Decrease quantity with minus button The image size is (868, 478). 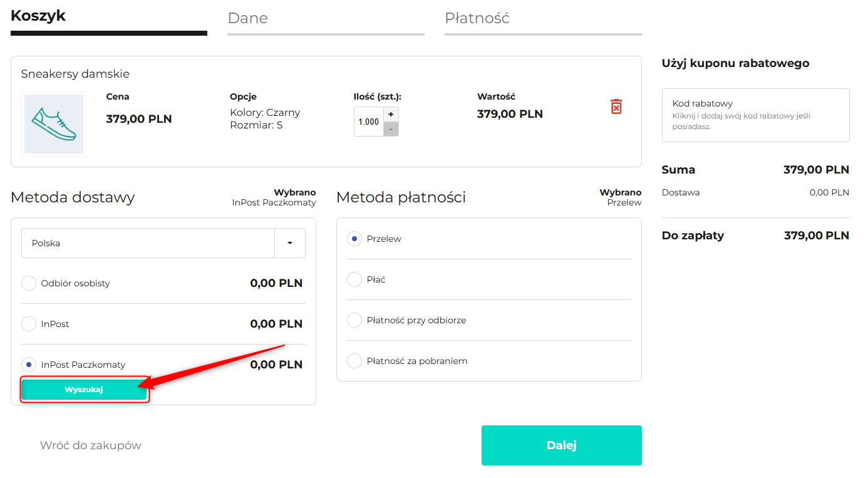[x=391, y=129]
